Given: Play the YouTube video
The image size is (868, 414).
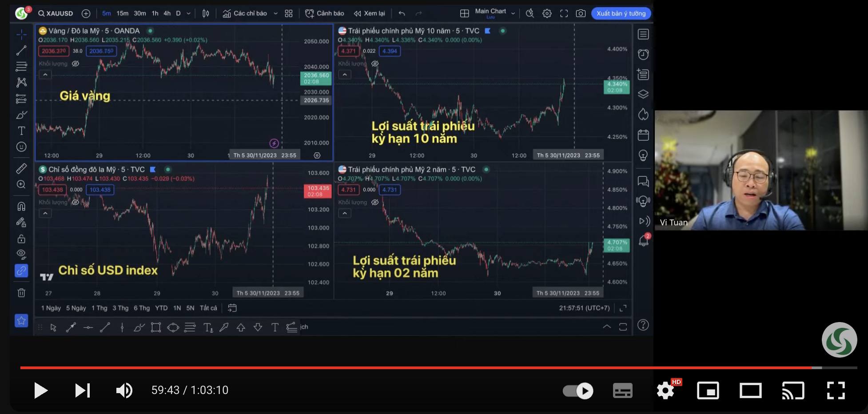Looking at the screenshot, I should pyautogui.click(x=40, y=390).
